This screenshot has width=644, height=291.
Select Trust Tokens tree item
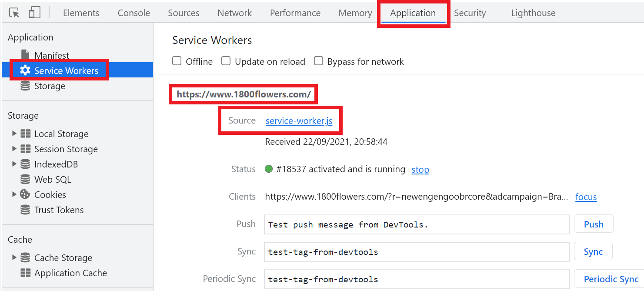[x=59, y=210]
